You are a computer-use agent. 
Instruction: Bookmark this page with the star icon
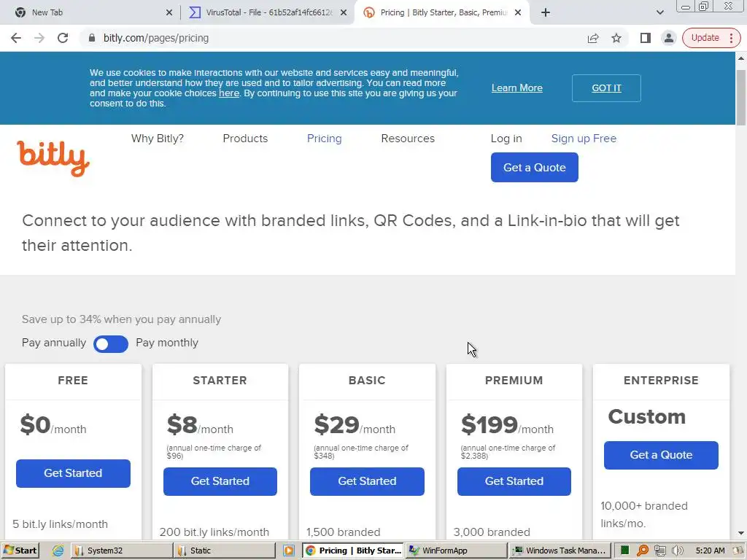tap(616, 38)
